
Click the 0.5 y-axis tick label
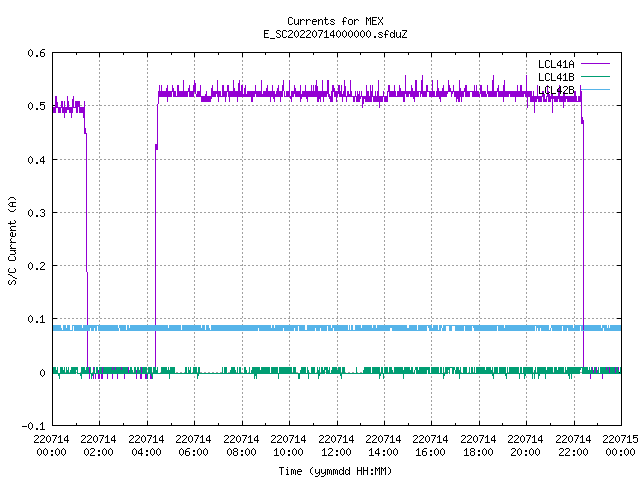pos(36,107)
